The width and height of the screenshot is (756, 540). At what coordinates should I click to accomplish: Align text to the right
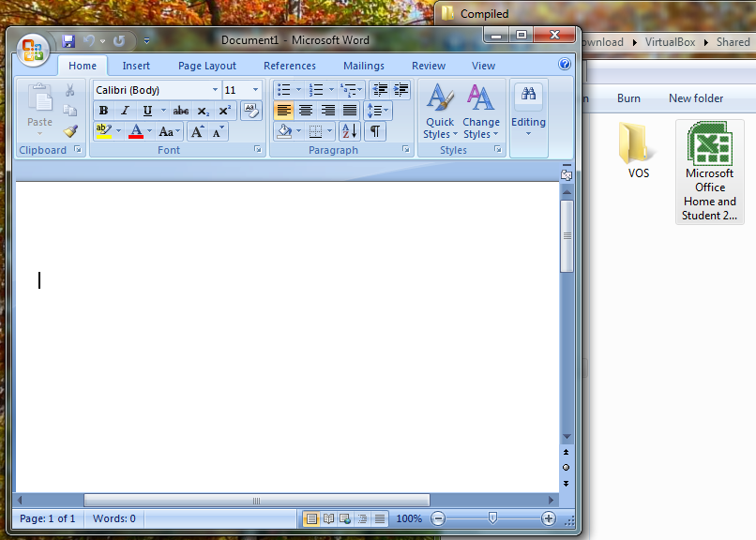[x=328, y=111]
